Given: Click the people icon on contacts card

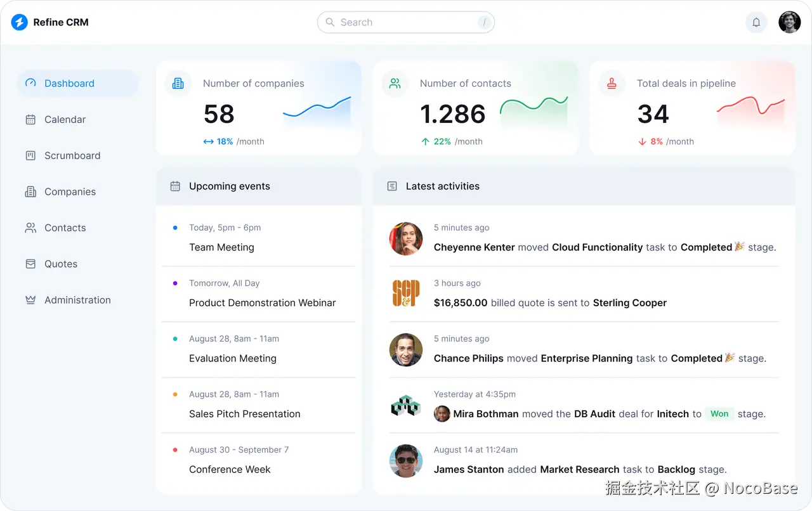Looking at the screenshot, I should coord(395,84).
